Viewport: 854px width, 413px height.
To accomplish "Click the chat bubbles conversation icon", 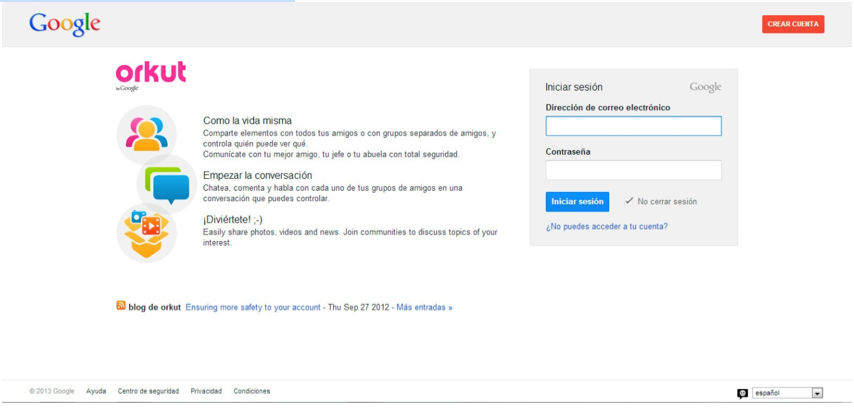I will pos(167,184).
